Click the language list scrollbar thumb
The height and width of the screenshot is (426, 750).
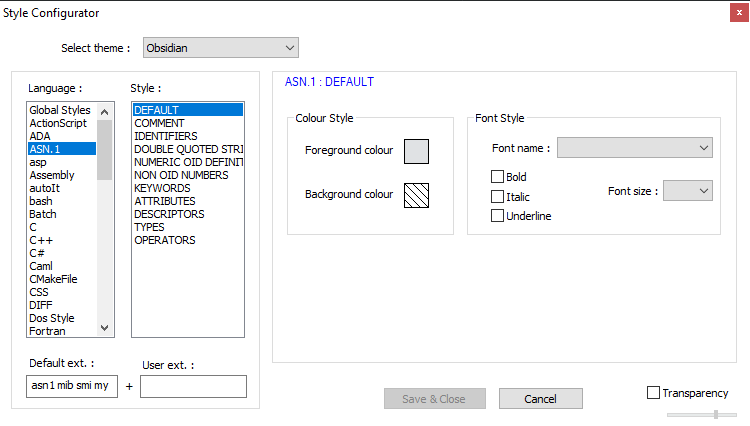click(104, 150)
